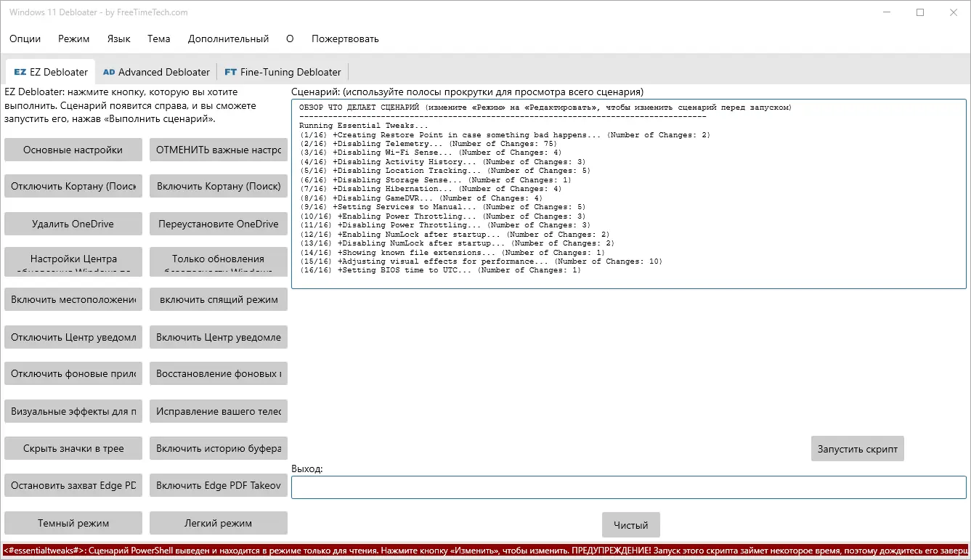The width and height of the screenshot is (971, 560).
Task: Open the Тема menu
Action: pos(158,38)
